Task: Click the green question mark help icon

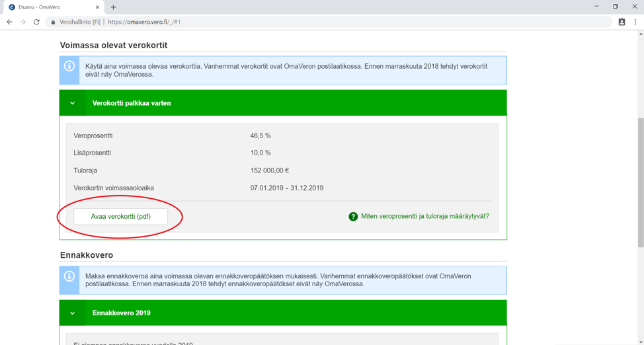Action: click(x=353, y=217)
